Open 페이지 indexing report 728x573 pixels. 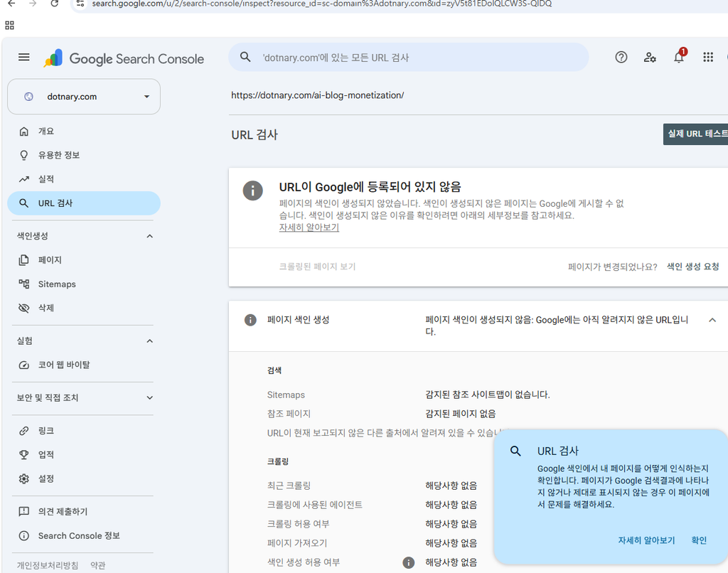click(84, 260)
